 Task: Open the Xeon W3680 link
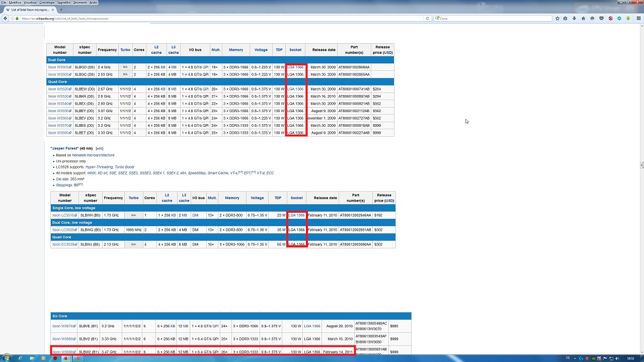point(64,339)
